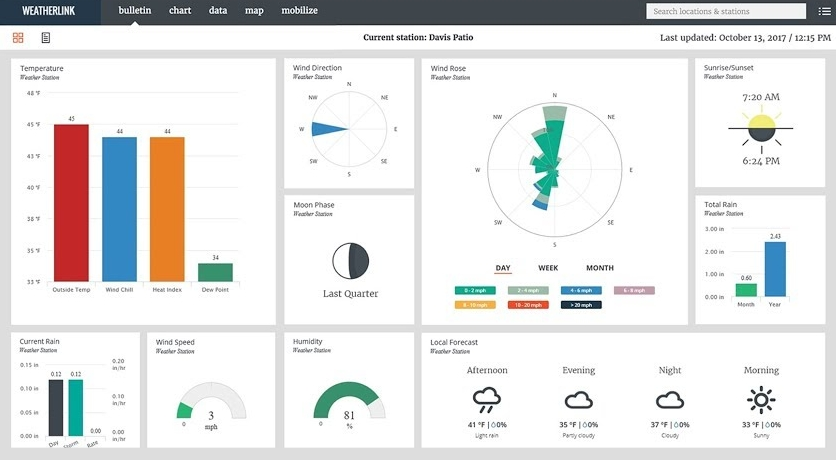Switch wind rose to WEEK view
Screen dimensions: 836x460
[x=548, y=268]
